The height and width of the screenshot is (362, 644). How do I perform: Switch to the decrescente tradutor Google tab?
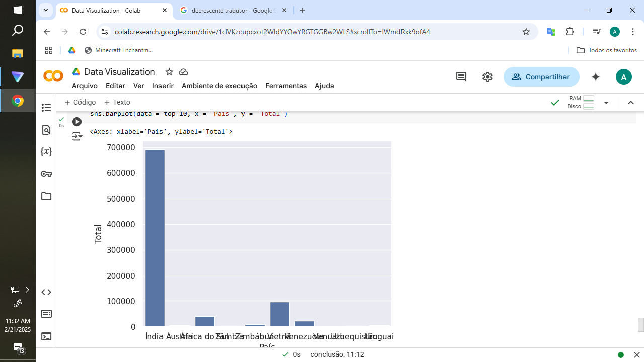coord(232,10)
